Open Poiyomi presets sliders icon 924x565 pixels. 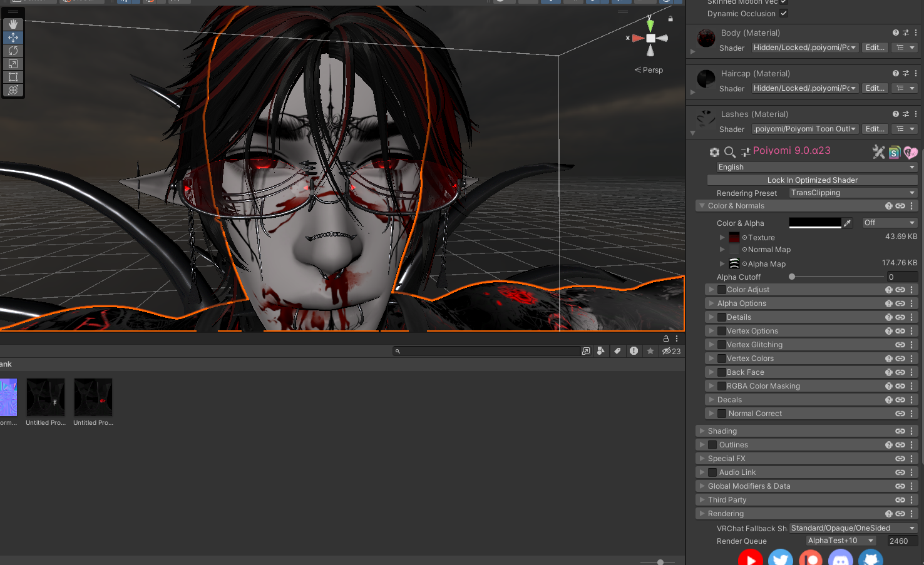point(745,152)
